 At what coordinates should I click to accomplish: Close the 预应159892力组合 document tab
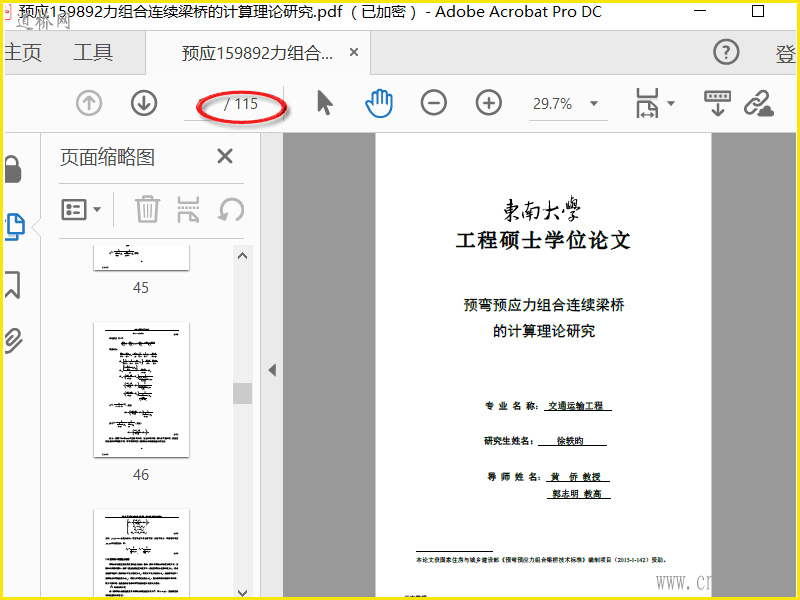tap(354, 52)
